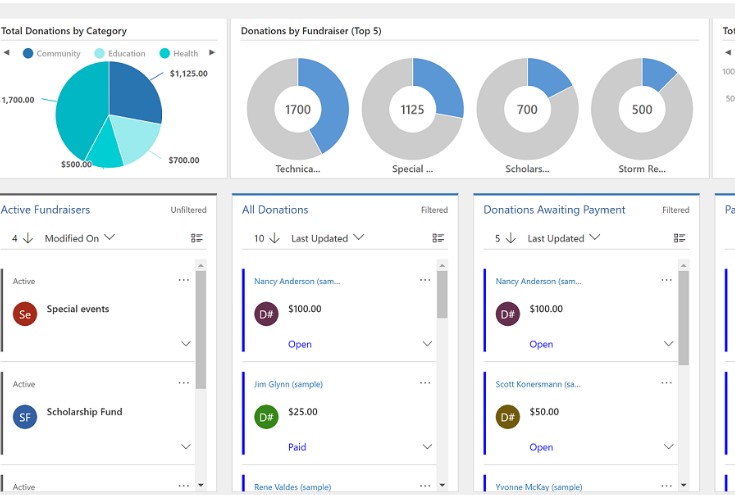The height and width of the screenshot is (495, 735).
Task: Open more options for Scott Konersmann card
Action: click(667, 383)
